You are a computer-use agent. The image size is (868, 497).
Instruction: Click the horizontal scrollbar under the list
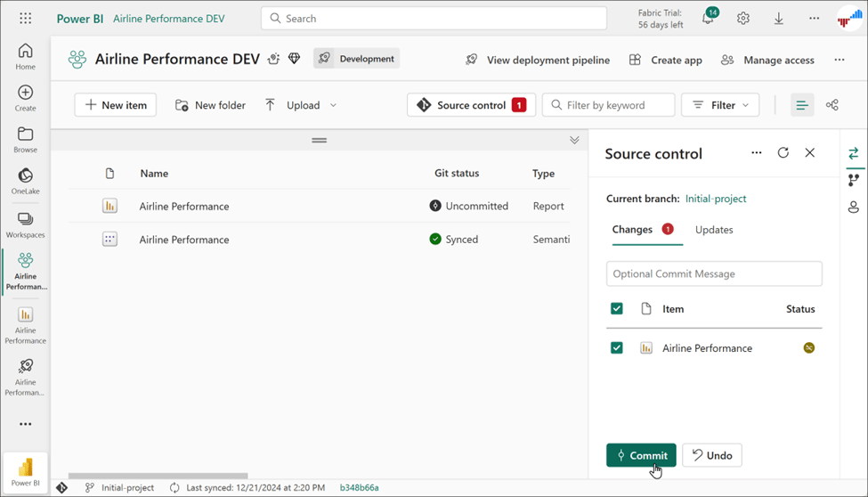click(158, 476)
